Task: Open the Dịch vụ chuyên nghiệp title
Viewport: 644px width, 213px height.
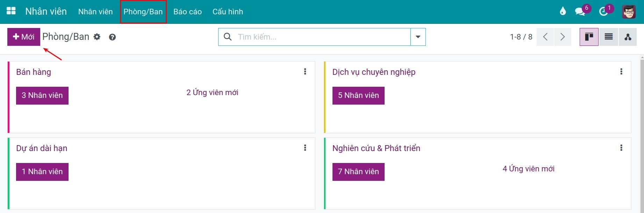Action: click(x=374, y=72)
